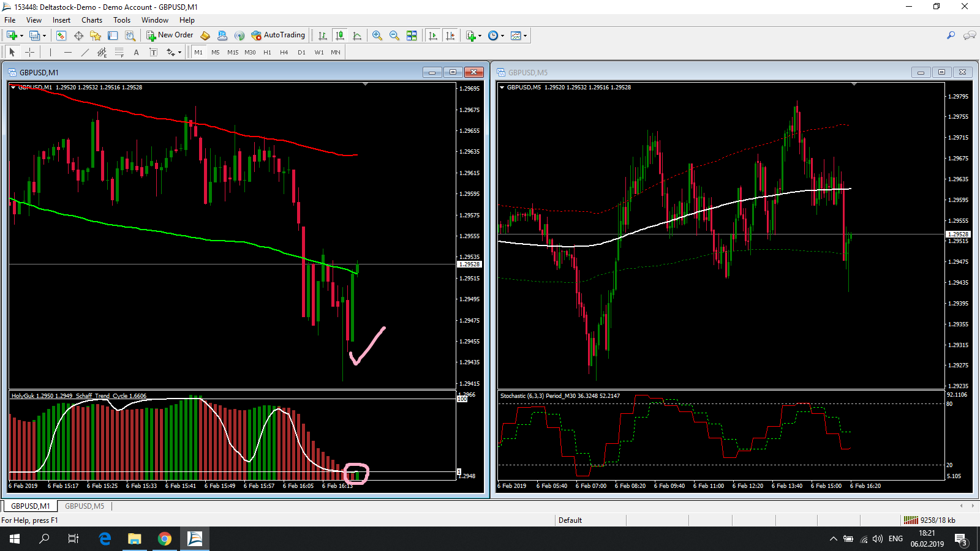Select the Equidistant Channel tool
Screen dimensions: 980x551
pos(102,52)
